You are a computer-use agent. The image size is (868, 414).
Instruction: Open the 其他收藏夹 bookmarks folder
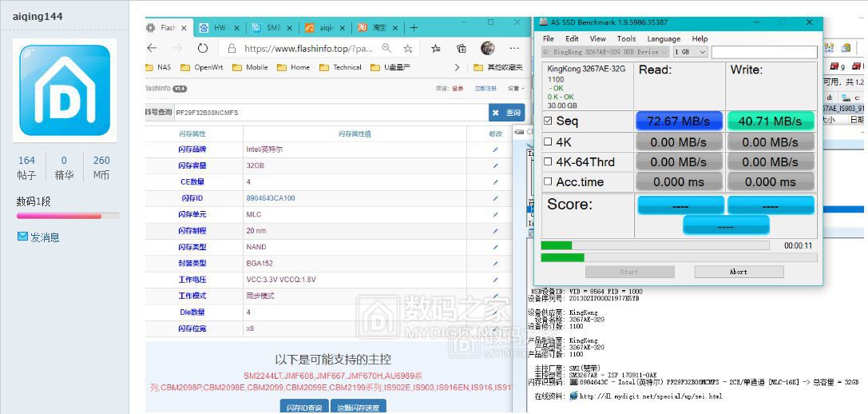click(x=499, y=68)
